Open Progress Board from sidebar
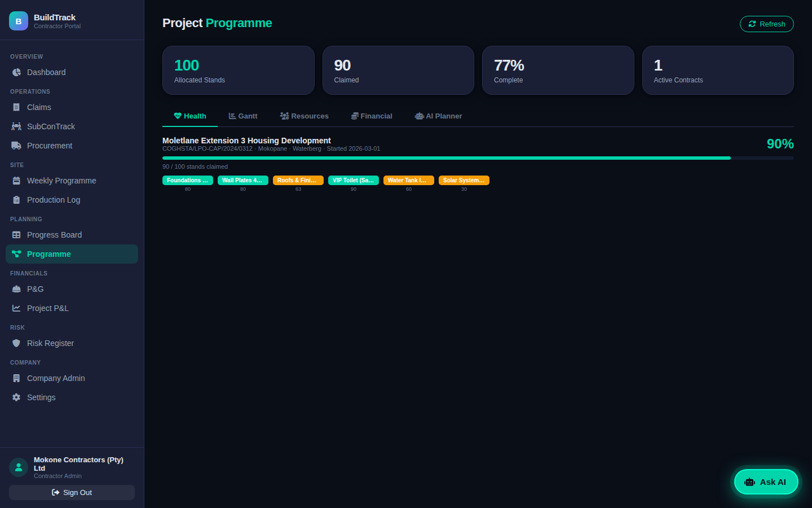812x508 pixels. [72, 235]
